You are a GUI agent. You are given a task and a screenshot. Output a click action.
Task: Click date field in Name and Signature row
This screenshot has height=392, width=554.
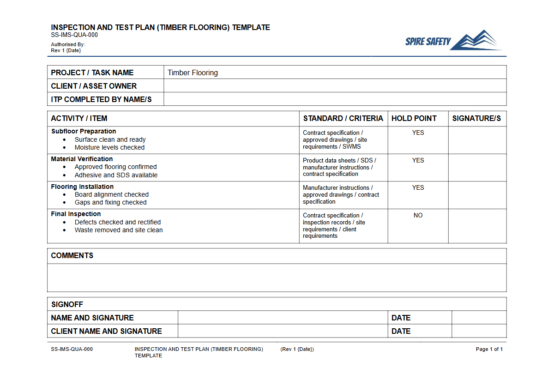click(479, 318)
